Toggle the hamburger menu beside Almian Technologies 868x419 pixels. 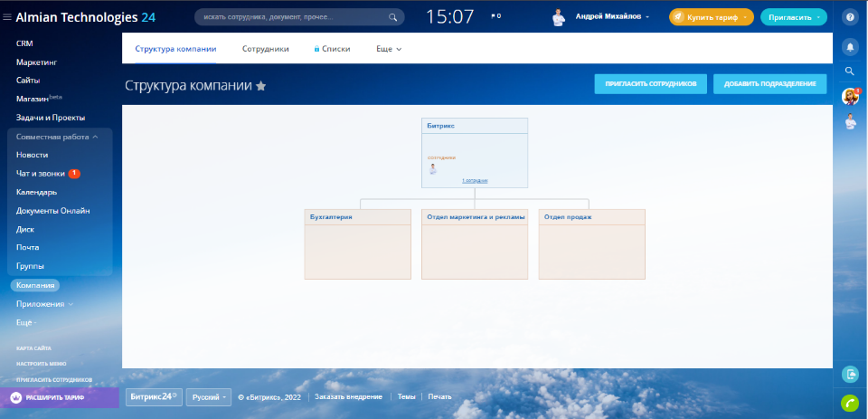(x=7, y=17)
